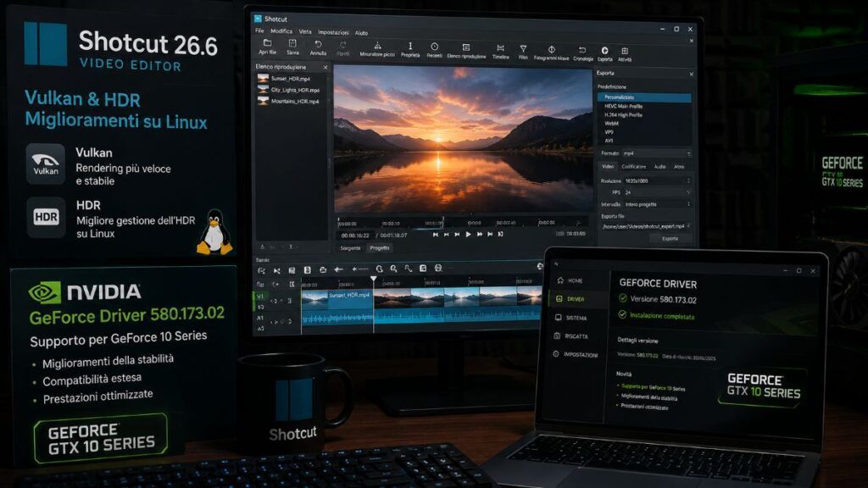Open the Misuratore picco toolbar icon
This screenshot has height=488, width=868.
coord(377,46)
